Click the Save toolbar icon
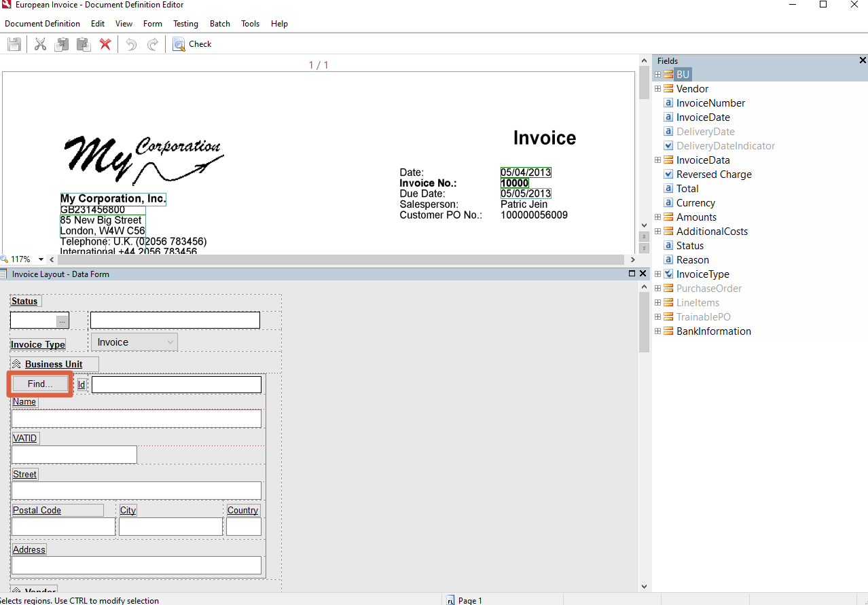 [x=14, y=44]
